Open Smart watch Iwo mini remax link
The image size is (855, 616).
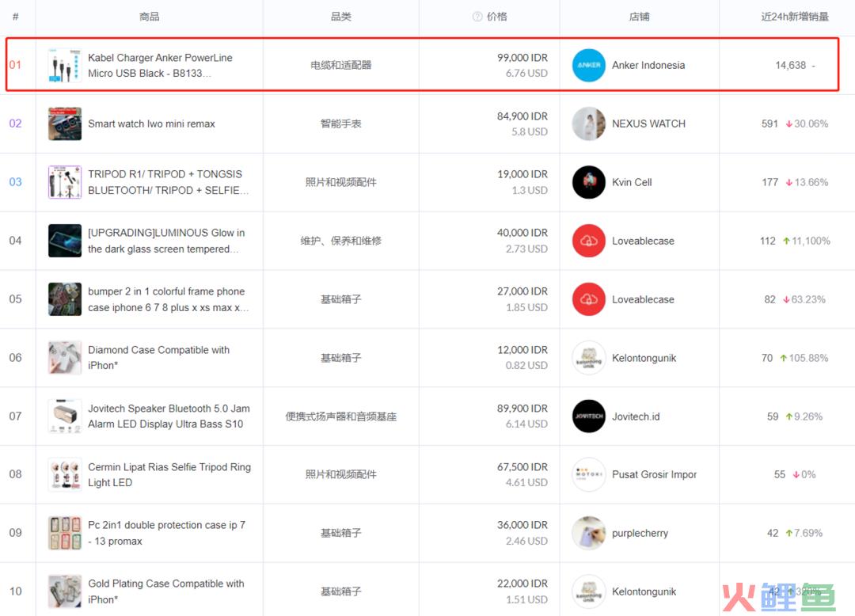pos(151,124)
